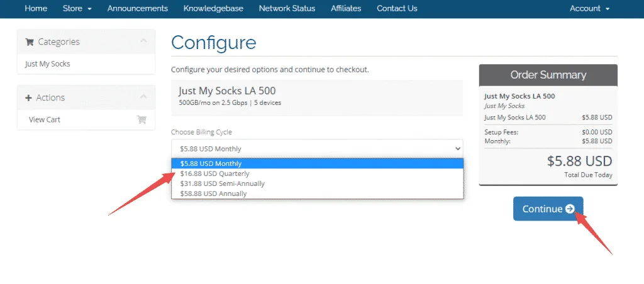Open the Store dropdown menu
This screenshot has height=284, width=644.
77,9
